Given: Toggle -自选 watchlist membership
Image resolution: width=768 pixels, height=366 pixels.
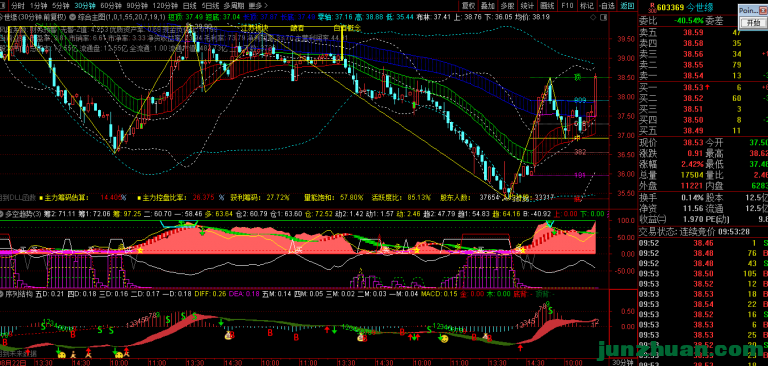Looking at the screenshot, I should (x=607, y=6).
